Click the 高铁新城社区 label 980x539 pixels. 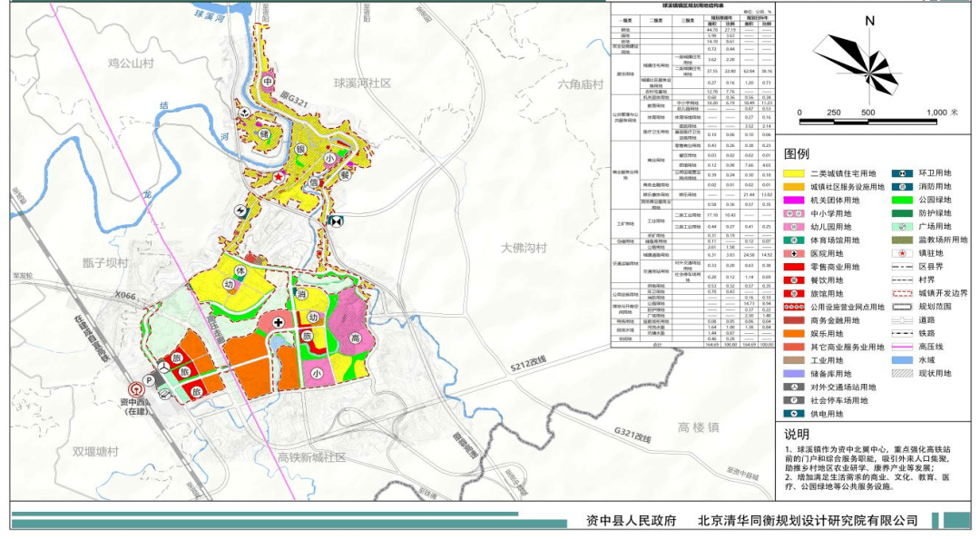[x=312, y=457]
